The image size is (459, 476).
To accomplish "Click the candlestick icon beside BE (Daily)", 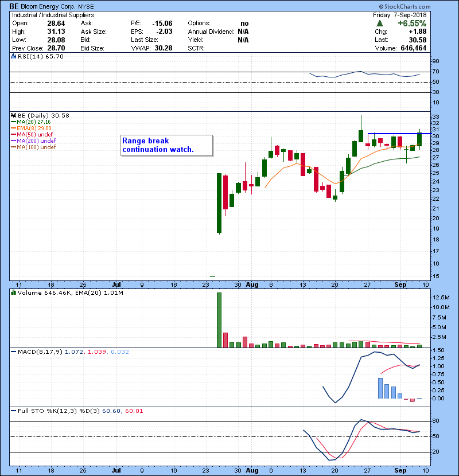I will pos(13,116).
